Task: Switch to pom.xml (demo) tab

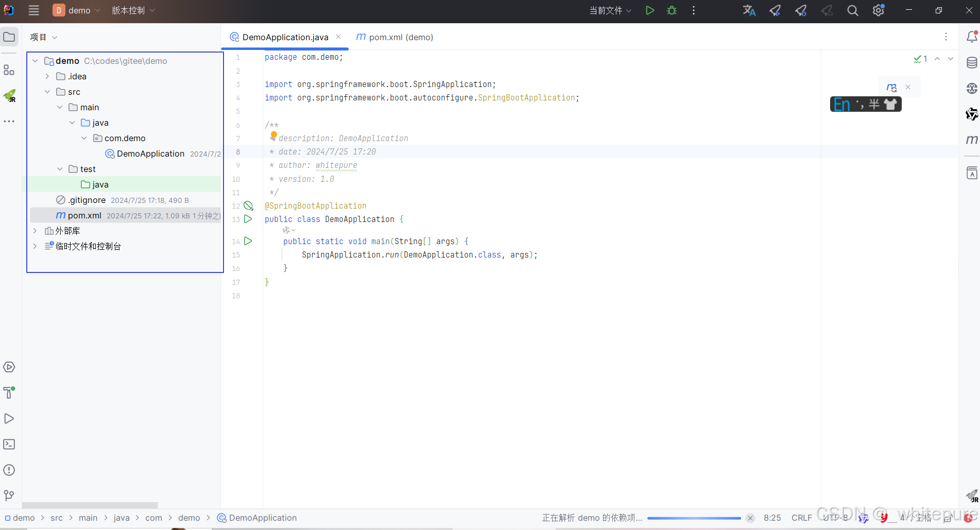Action: coord(394,37)
